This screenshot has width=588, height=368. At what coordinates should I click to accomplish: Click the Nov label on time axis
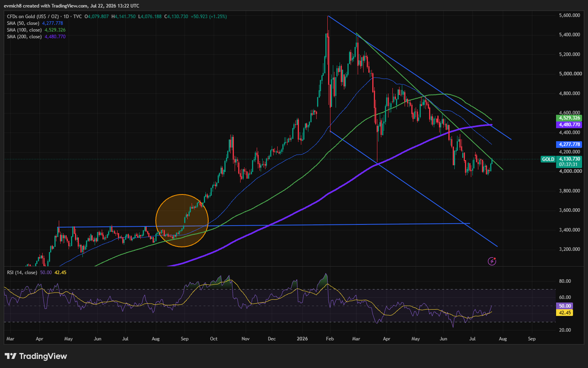point(246,339)
